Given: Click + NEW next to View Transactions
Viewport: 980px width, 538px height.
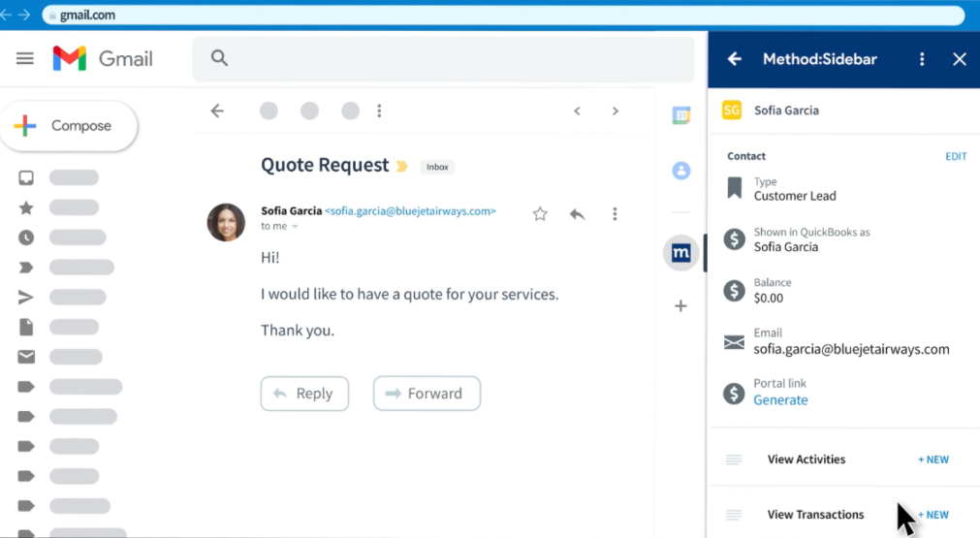Looking at the screenshot, I should click(x=933, y=515).
